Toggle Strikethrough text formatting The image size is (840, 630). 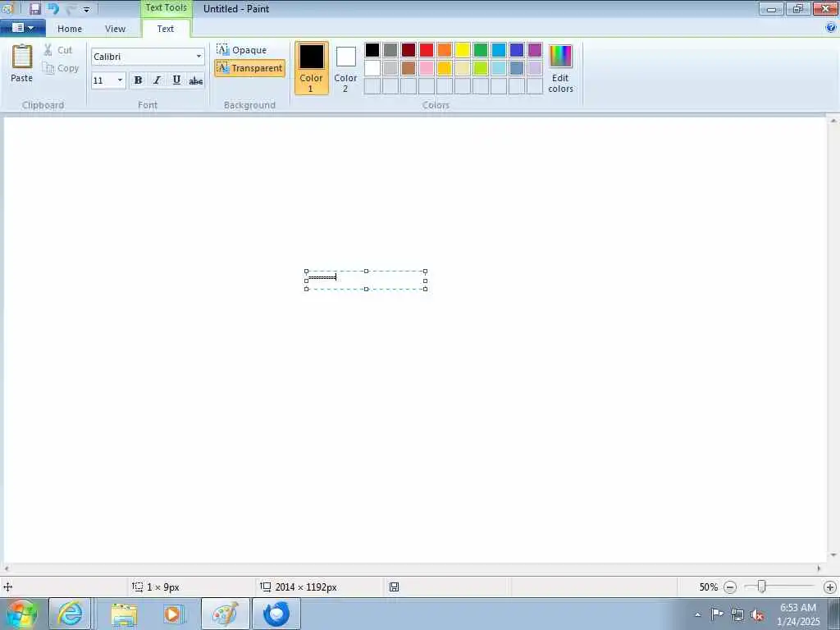pyautogui.click(x=195, y=80)
